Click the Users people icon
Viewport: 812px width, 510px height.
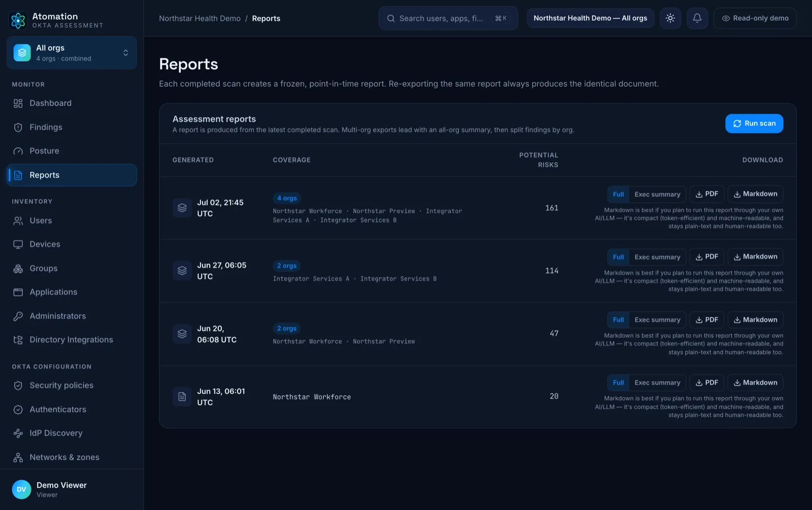click(18, 221)
